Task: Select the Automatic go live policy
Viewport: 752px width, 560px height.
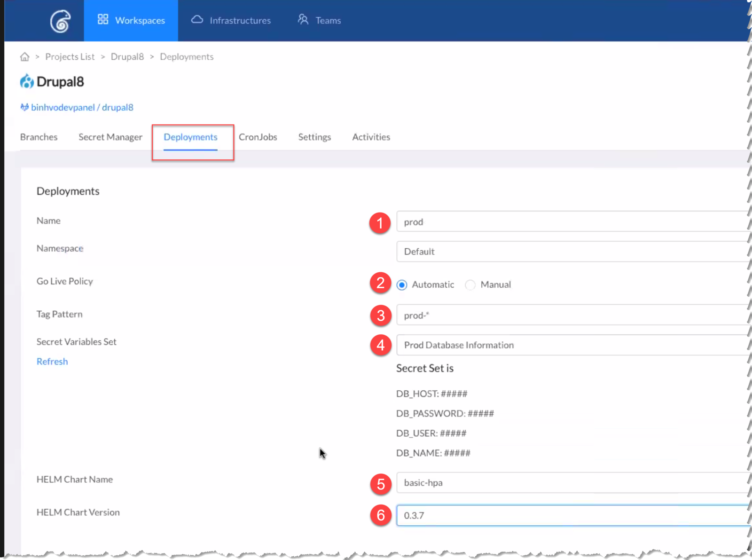Action: tap(402, 285)
